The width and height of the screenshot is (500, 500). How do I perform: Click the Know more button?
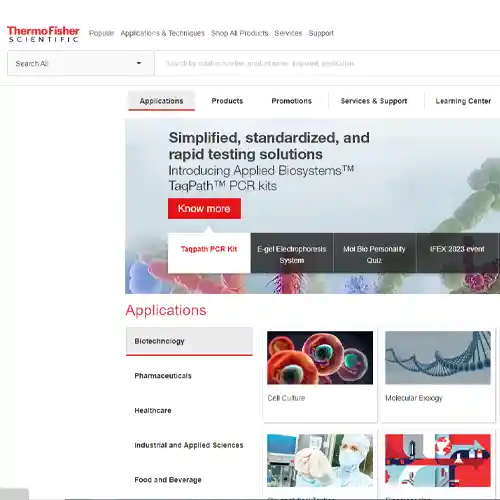tap(204, 209)
